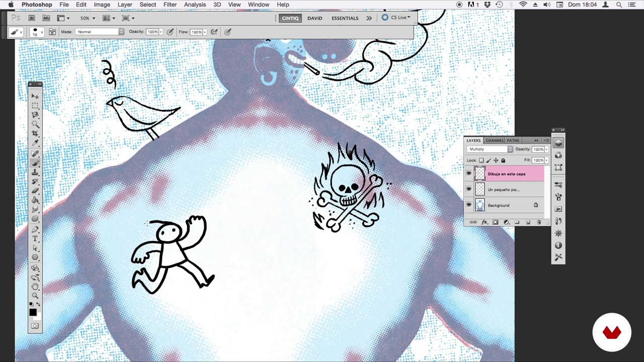
Task: Open the Image menu
Action: tap(102, 5)
